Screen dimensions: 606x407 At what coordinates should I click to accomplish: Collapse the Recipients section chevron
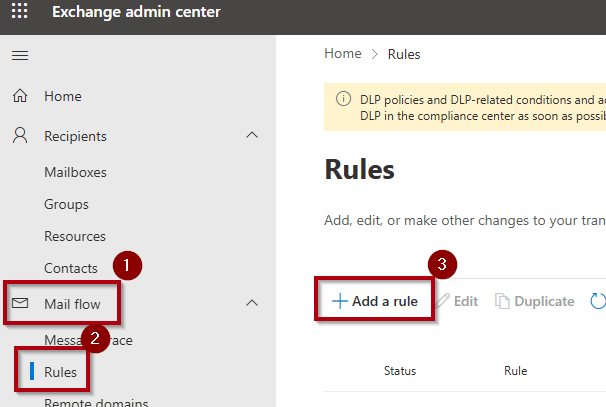coord(252,135)
